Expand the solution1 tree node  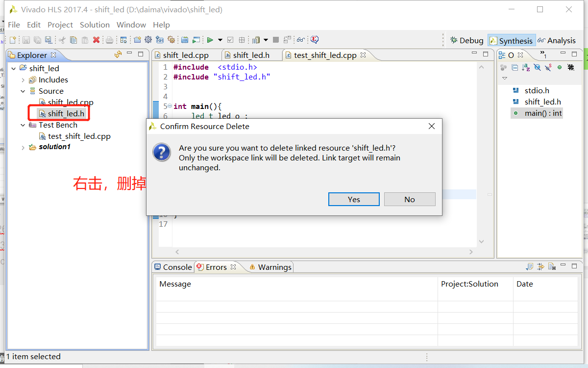(x=23, y=147)
